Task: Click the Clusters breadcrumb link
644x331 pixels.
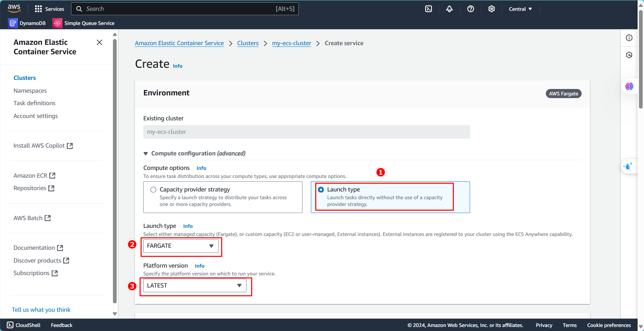Action: pyautogui.click(x=248, y=43)
